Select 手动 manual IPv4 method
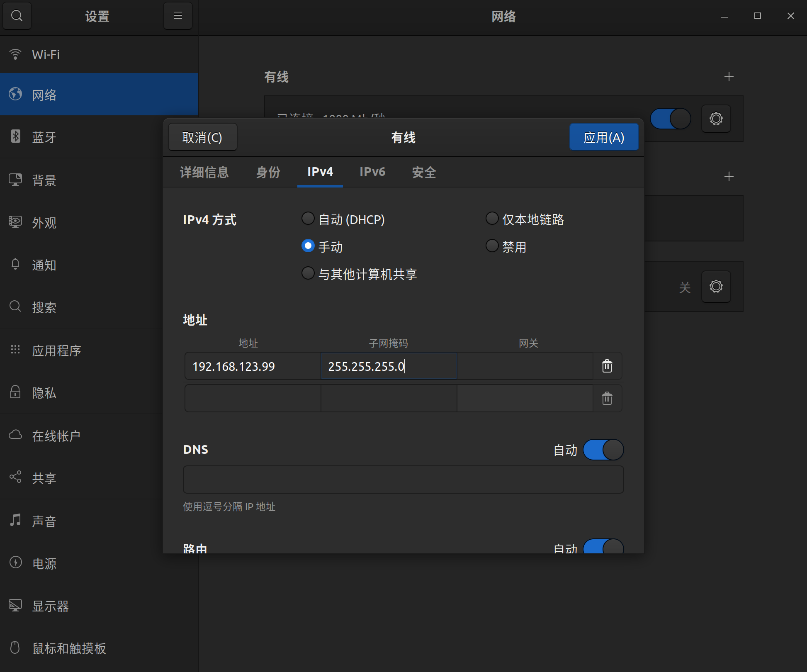807x672 pixels. pyautogui.click(x=322, y=246)
